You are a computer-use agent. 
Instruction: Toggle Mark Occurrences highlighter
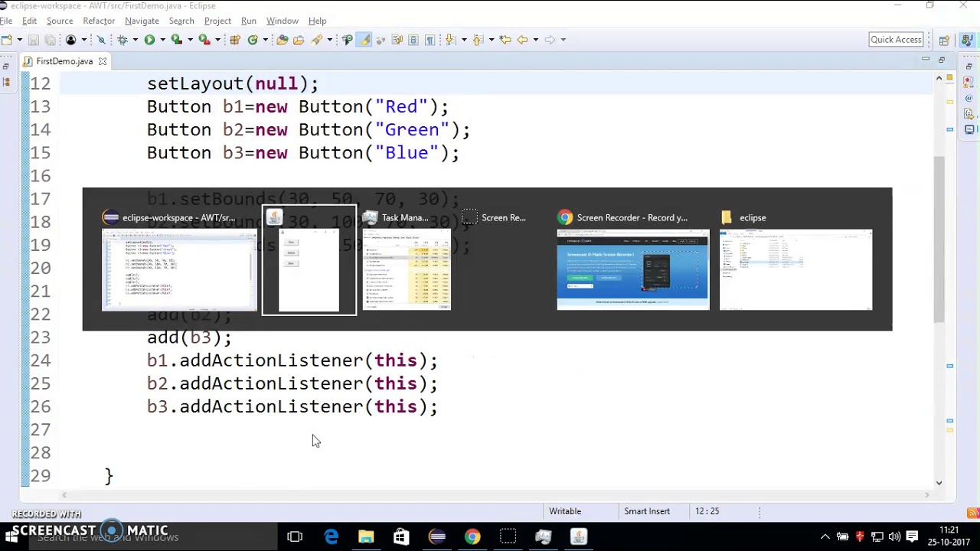point(364,40)
